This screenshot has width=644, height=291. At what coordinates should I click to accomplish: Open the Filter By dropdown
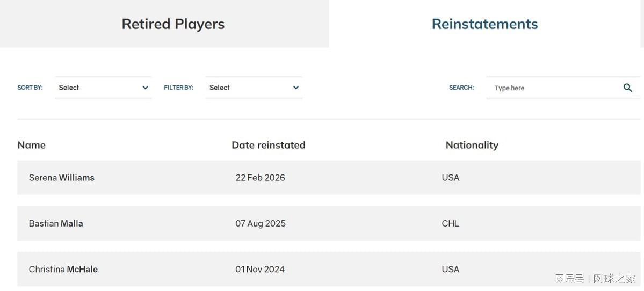(x=254, y=88)
